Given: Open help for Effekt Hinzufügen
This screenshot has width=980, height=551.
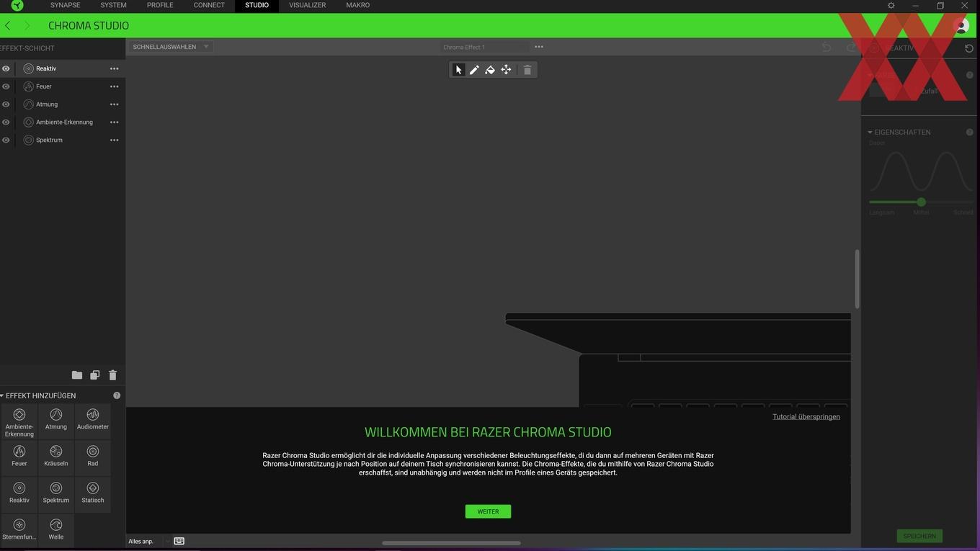Looking at the screenshot, I should pos(117,395).
